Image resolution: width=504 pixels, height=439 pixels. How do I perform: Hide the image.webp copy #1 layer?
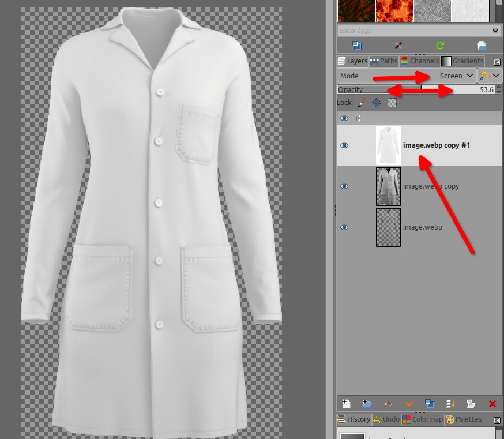344,145
